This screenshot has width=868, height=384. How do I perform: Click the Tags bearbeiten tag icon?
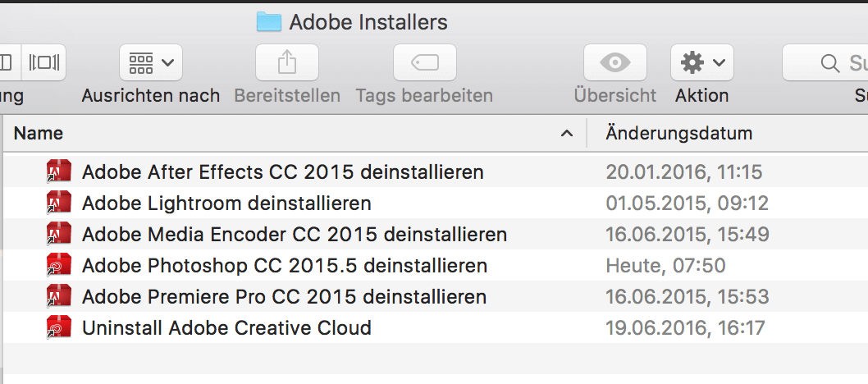click(x=425, y=62)
